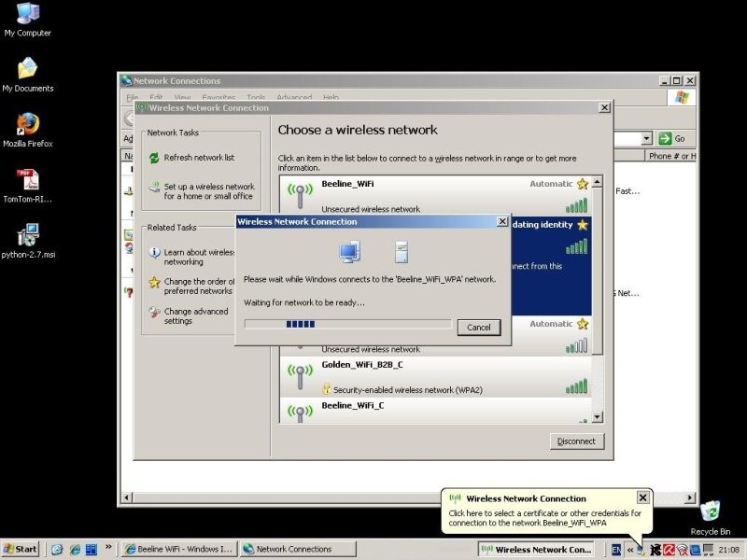
Task: Click the Golden_WiFi_B2B_C padlock security icon
Action: click(x=326, y=389)
